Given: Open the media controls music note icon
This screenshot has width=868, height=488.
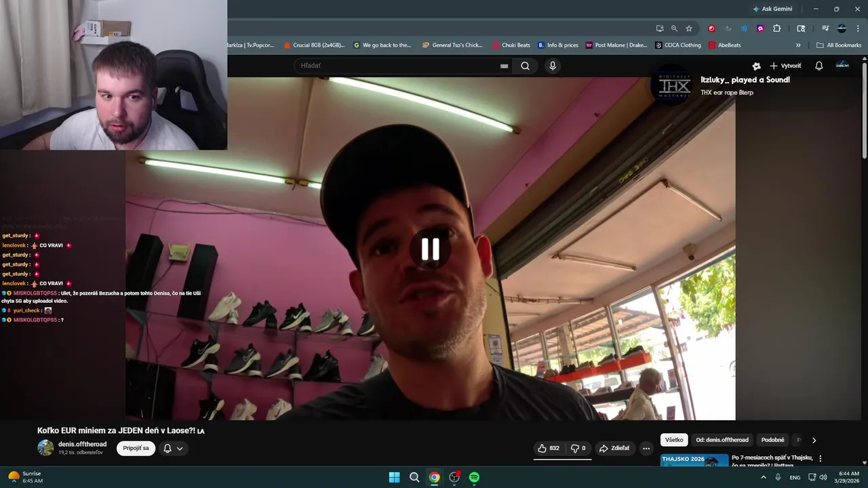Looking at the screenshot, I should [825, 28].
